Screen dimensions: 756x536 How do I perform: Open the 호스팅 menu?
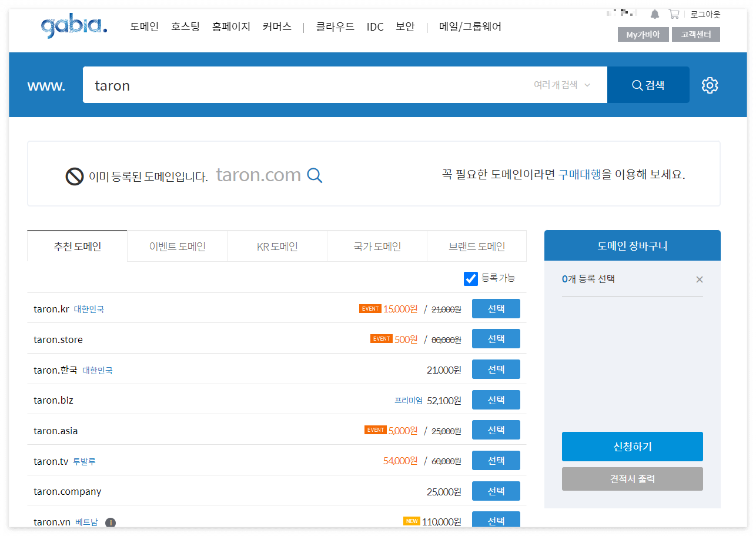(186, 26)
